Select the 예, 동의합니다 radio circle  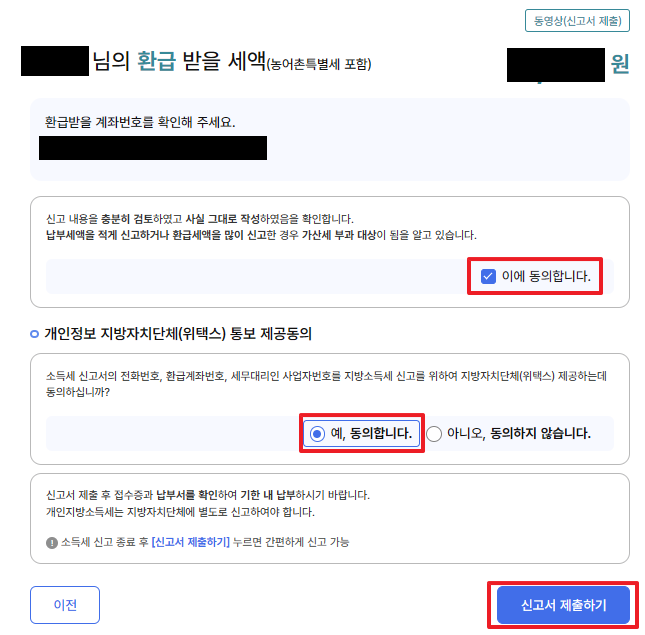317,433
